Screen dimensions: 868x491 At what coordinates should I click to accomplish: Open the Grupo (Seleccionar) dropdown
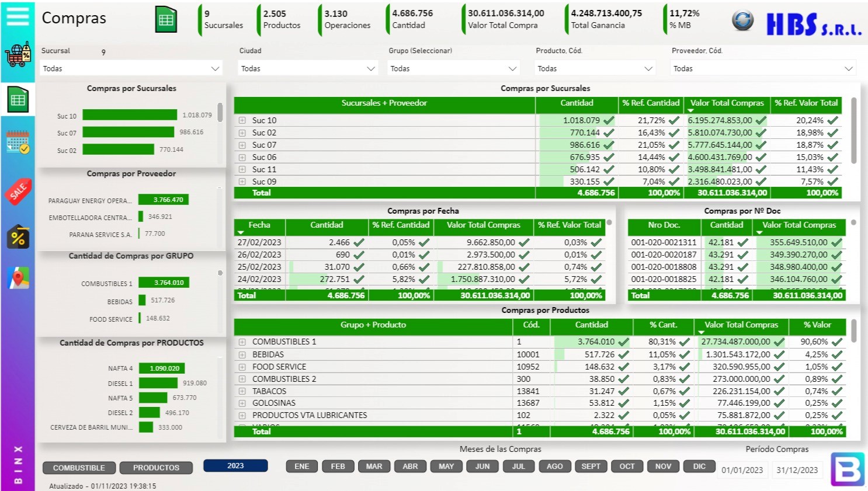(454, 68)
